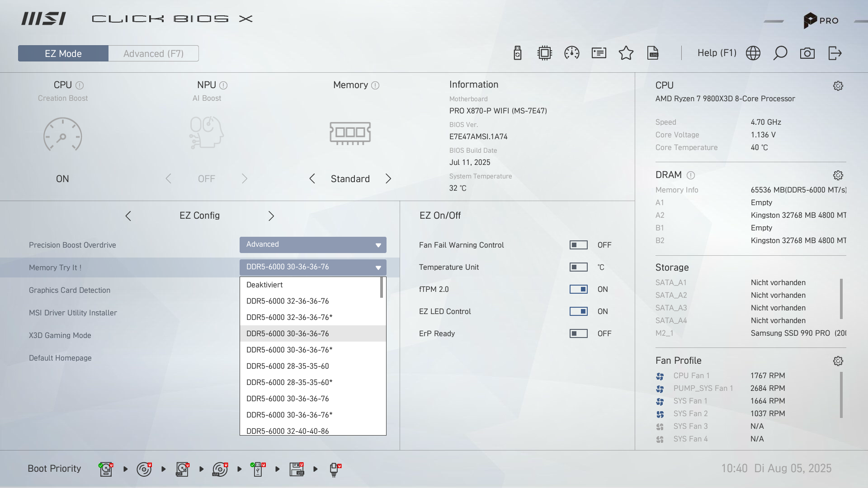868x488 pixels.
Task: Open Precision Boost Overdrive dropdown
Action: (313, 245)
